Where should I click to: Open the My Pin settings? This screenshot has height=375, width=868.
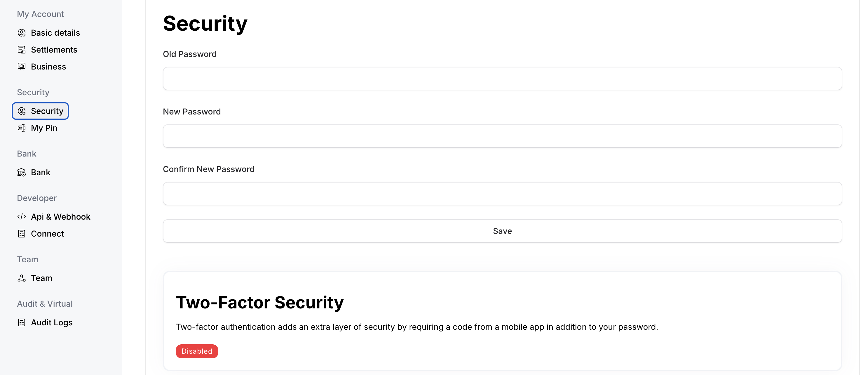pyautogui.click(x=44, y=128)
